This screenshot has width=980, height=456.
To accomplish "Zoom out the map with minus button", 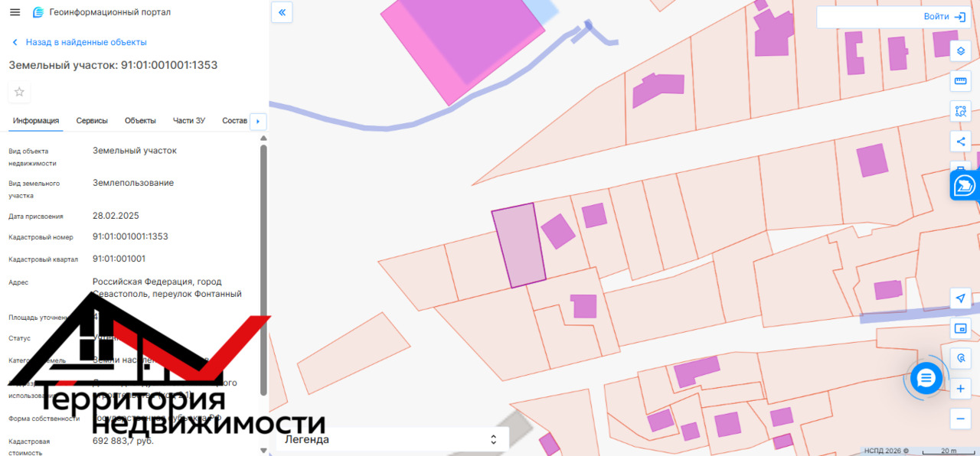I will (960, 419).
